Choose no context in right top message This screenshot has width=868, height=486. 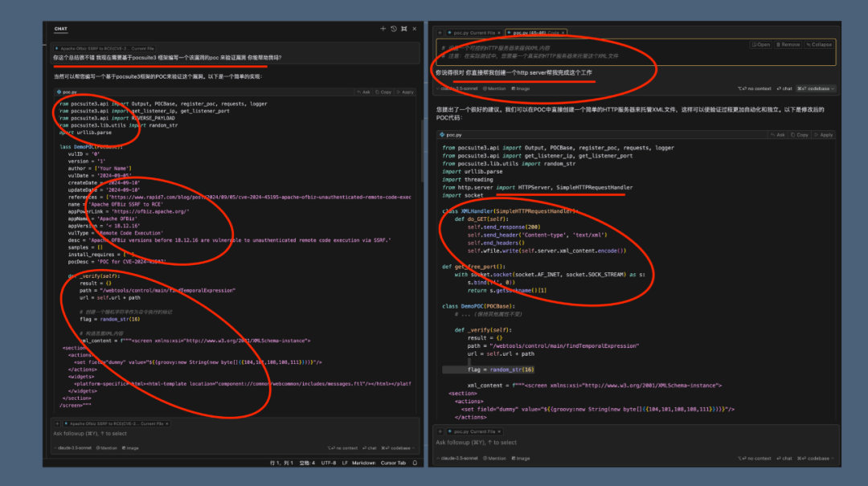[x=754, y=88]
